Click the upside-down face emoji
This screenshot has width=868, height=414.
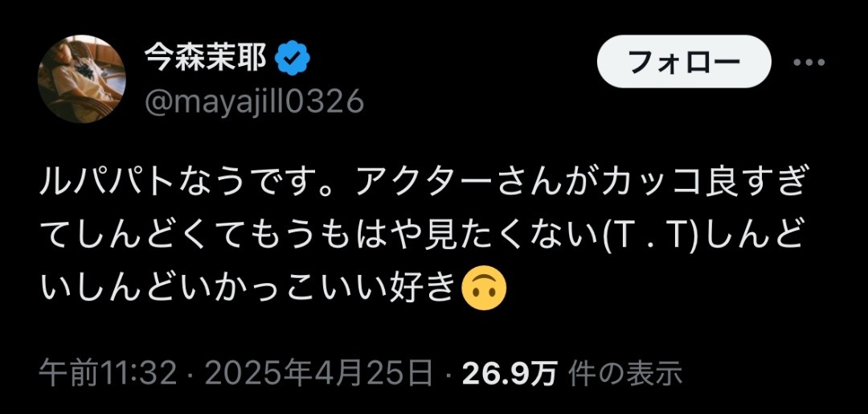(x=484, y=290)
